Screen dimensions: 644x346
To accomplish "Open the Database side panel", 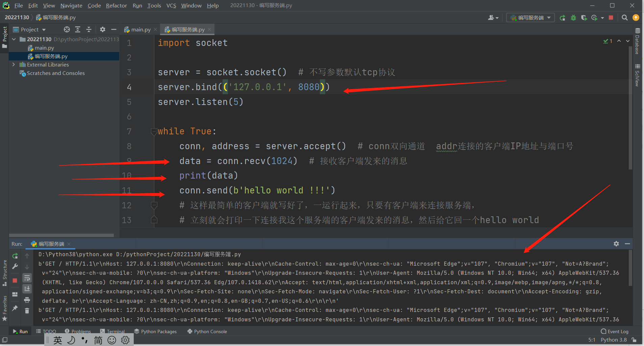I will (x=637, y=41).
